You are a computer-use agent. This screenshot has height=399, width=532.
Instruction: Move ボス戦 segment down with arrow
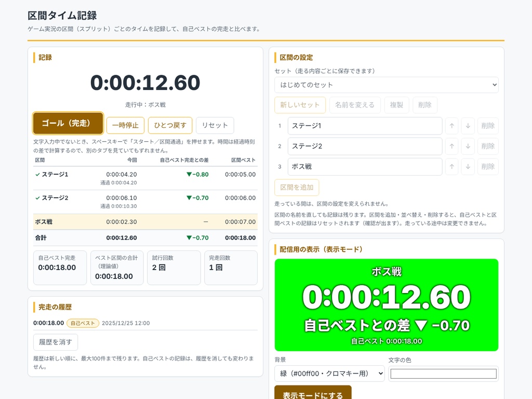(468, 167)
